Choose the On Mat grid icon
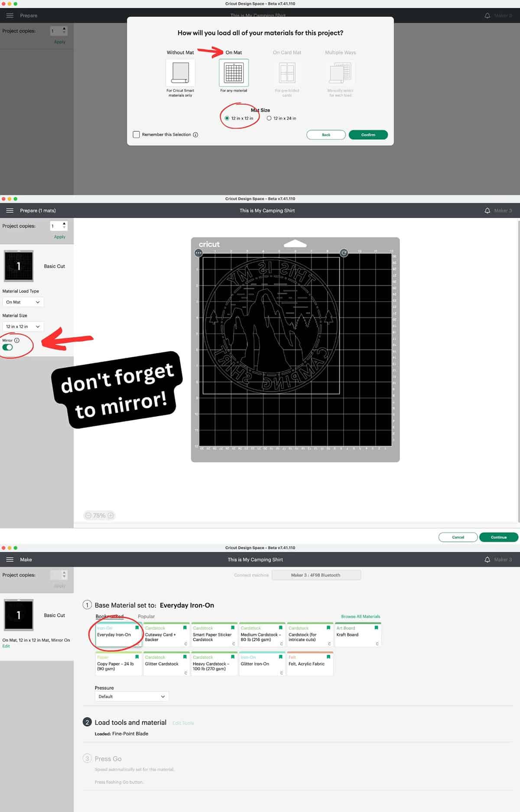This screenshot has width=520, height=812. pyautogui.click(x=234, y=72)
